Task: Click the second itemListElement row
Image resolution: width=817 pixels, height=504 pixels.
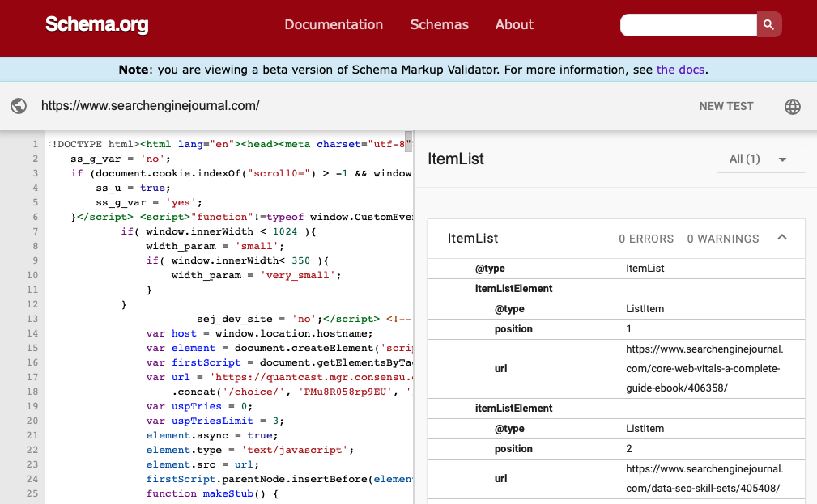Action: point(616,409)
